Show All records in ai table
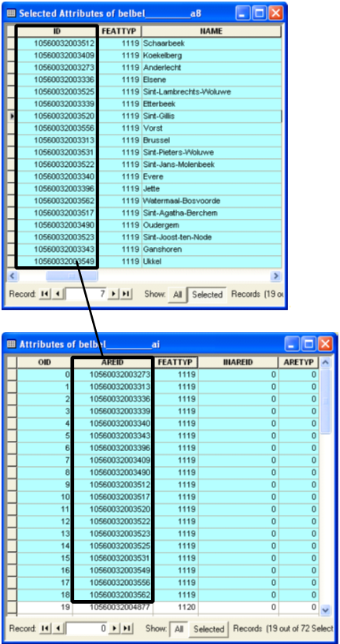Screen dimensions: 340x644 click(x=178, y=629)
